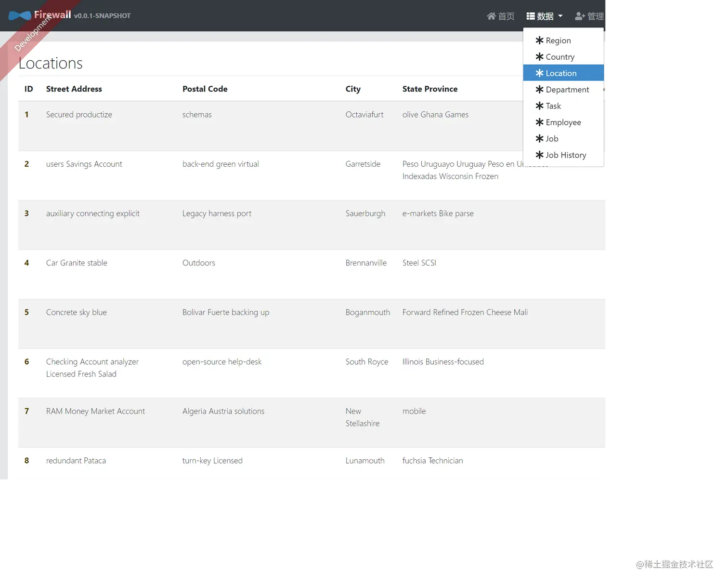Click the asterisk icon beside Job entry

click(x=540, y=139)
